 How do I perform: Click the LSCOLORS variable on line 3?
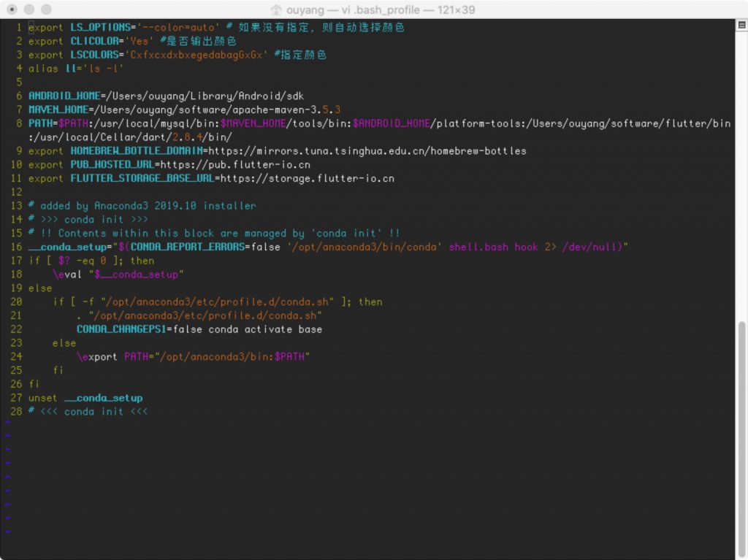tap(94, 55)
